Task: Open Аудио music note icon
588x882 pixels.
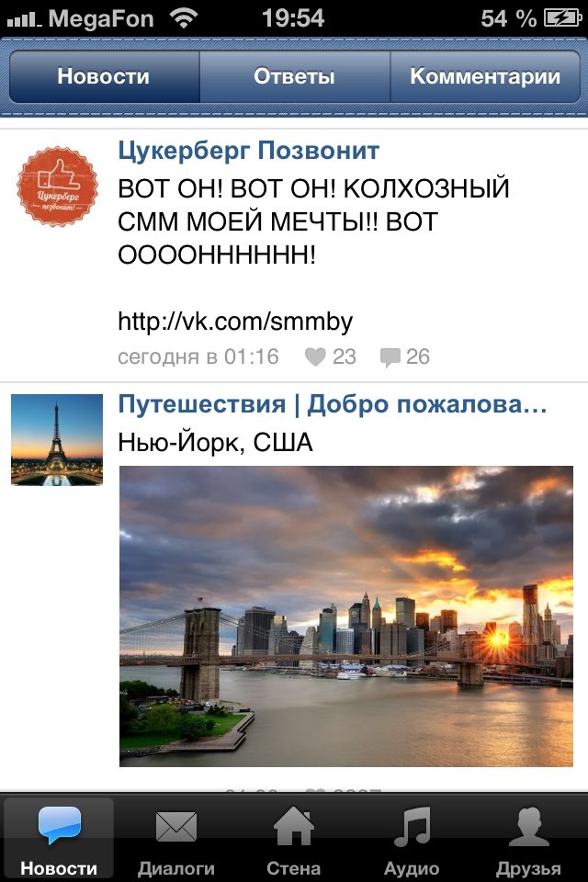Action: [412, 826]
